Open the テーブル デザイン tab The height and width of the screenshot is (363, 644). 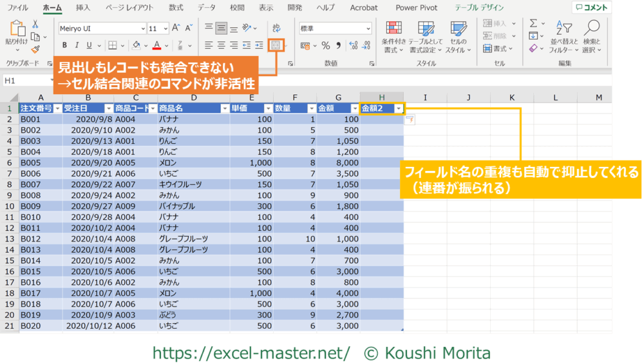pyautogui.click(x=479, y=8)
